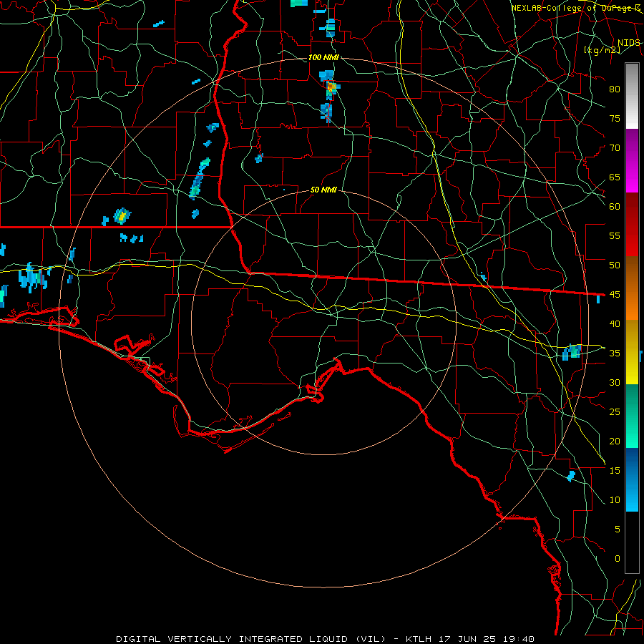644x644 pixels.
Task: Click the 80 value on the color scale
Action: click(x=615, y=89)
